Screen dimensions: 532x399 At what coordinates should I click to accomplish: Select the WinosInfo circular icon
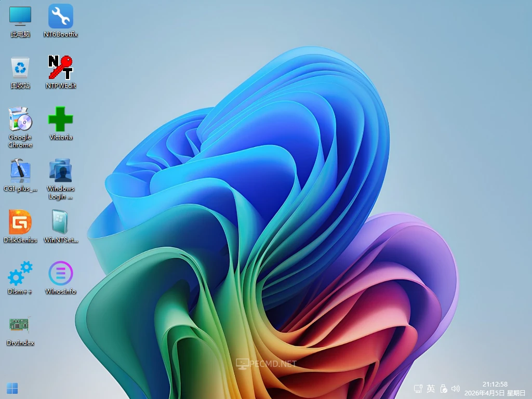[61, 274]
